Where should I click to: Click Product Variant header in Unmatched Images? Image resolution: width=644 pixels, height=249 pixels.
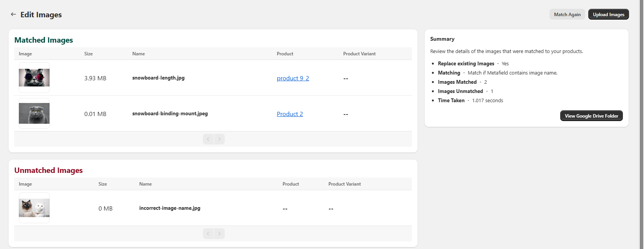pyautogui.click(x=344, y=184)
